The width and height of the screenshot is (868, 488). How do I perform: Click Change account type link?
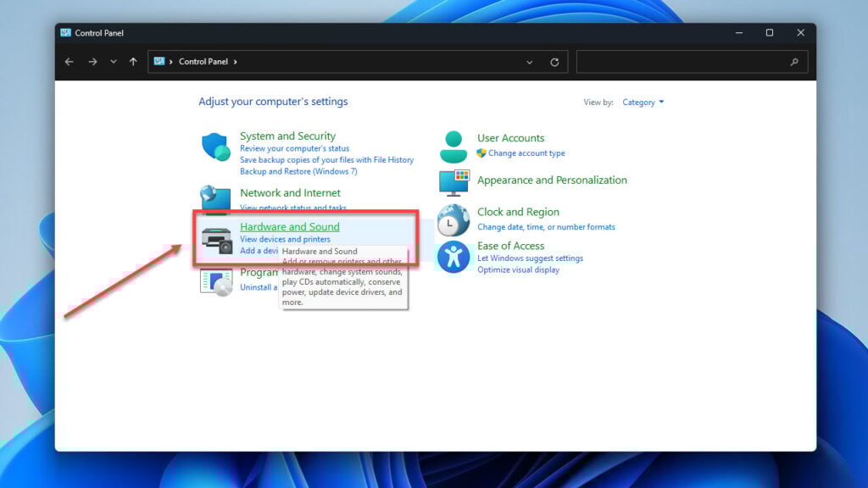[526, 153]
